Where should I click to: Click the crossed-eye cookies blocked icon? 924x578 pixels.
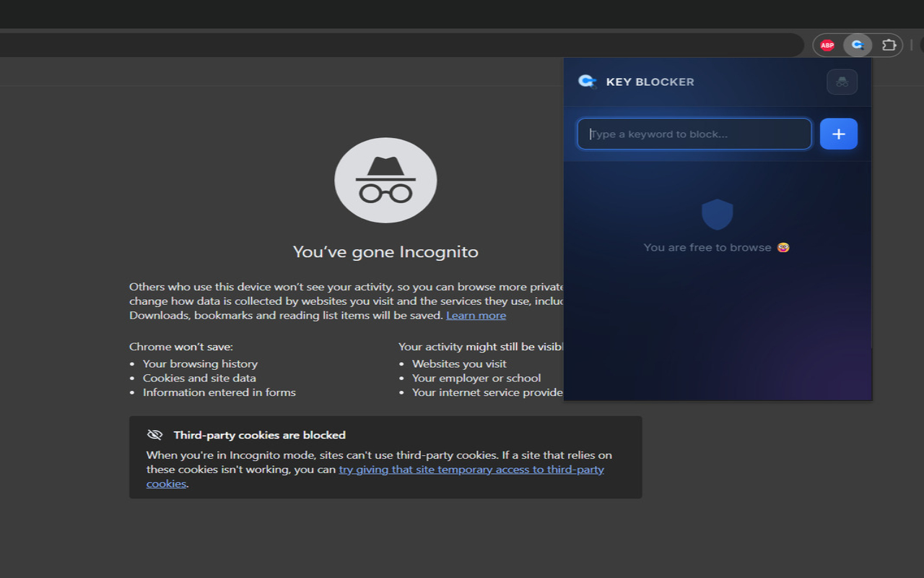[x=154, y=435]
